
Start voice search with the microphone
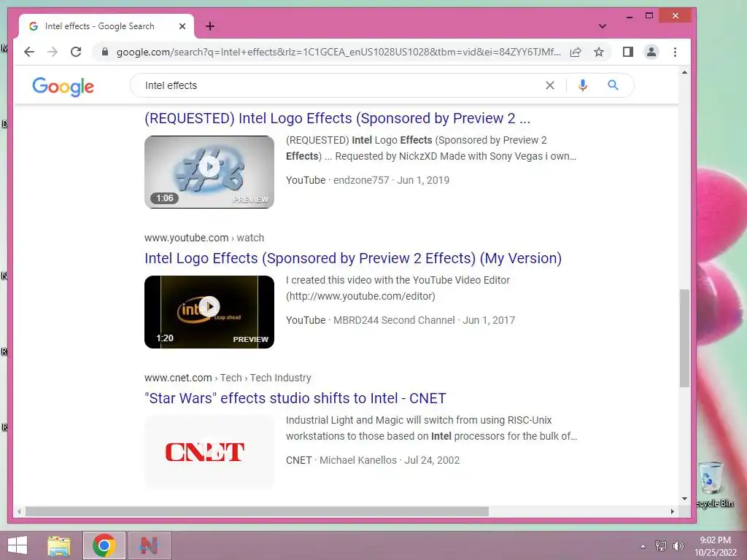click(583, 85)
